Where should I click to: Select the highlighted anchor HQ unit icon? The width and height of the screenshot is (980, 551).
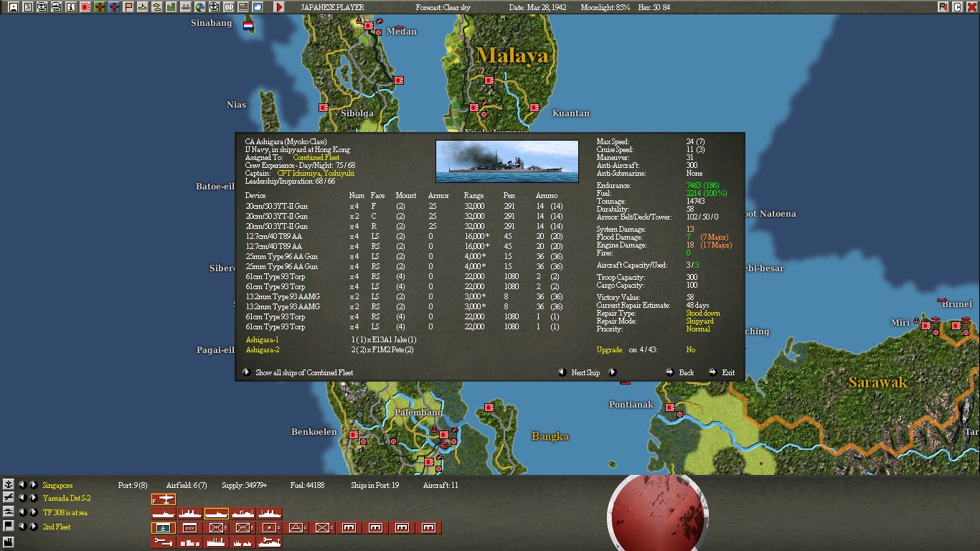point(164,528)
